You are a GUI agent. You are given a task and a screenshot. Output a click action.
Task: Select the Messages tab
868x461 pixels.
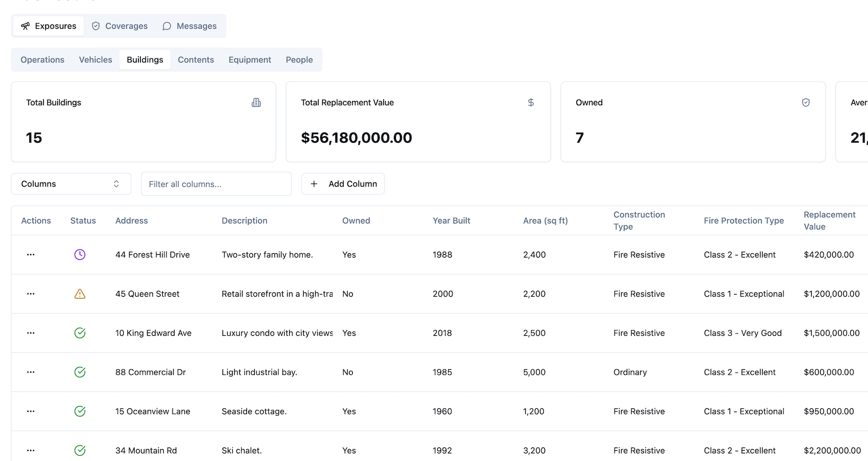[x=189, y=26]
